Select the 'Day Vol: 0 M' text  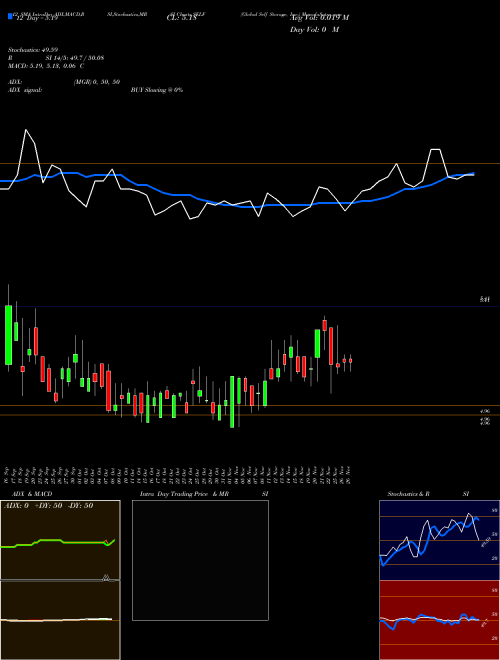(314, 29)
